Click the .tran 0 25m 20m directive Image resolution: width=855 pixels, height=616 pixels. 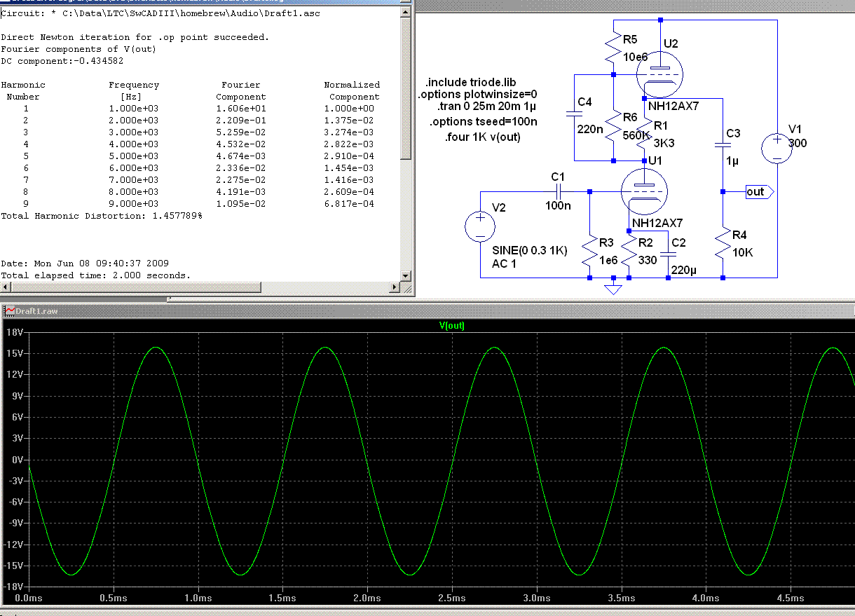[487, 107]
